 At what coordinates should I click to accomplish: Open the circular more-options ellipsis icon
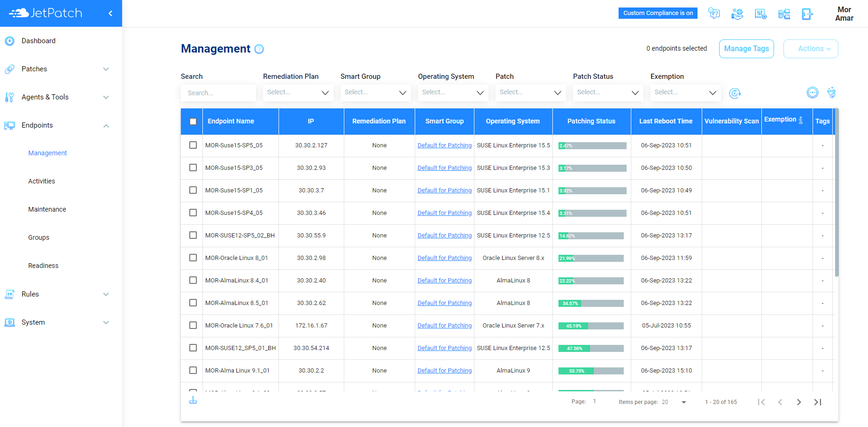point(813,92)
